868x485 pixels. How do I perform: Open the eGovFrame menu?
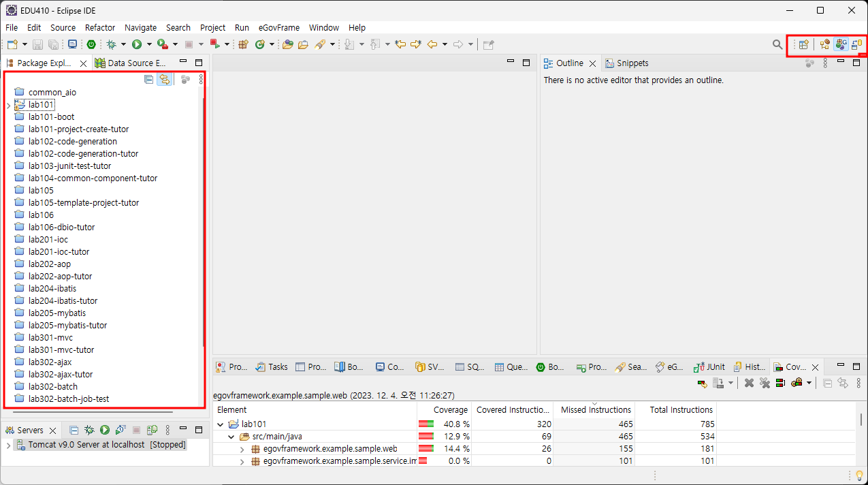tap(278, 28)
